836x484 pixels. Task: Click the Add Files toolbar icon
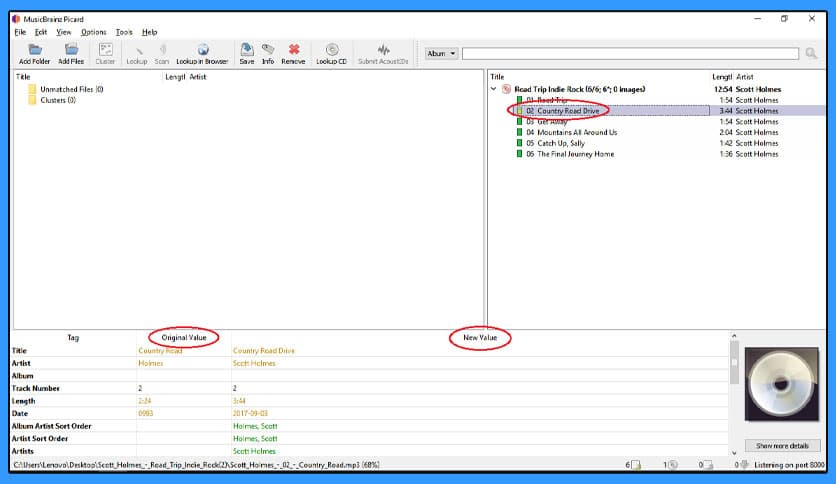click(x=71, y=50)
